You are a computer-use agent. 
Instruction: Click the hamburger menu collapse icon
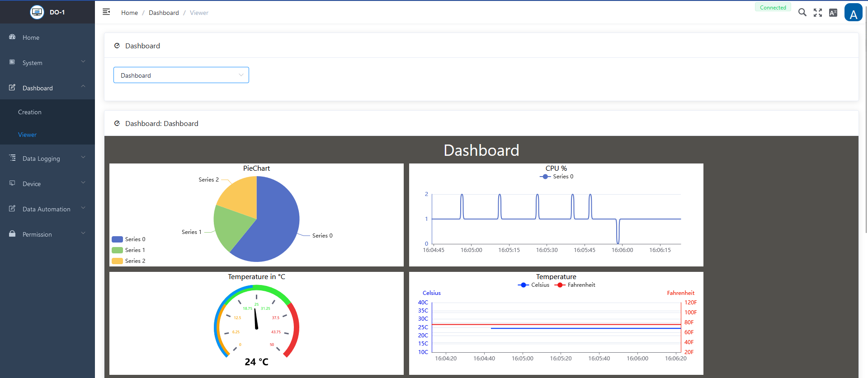[106, 12]
